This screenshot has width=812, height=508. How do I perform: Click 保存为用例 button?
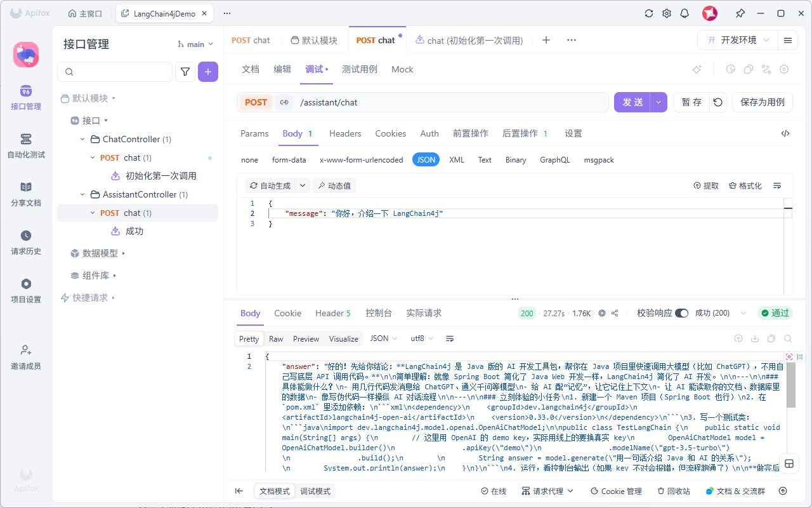coord(763,102)
